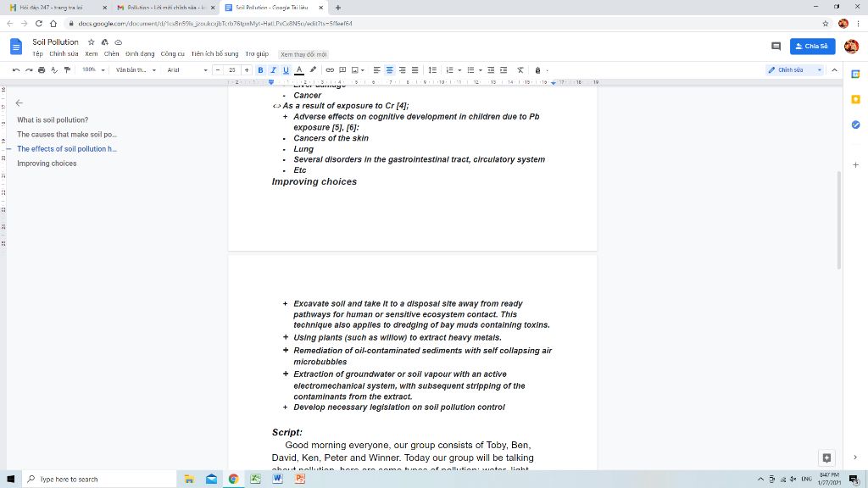Screen dimensions: 868x488
Task: Align text right
Action: click(x=403, y=70)
